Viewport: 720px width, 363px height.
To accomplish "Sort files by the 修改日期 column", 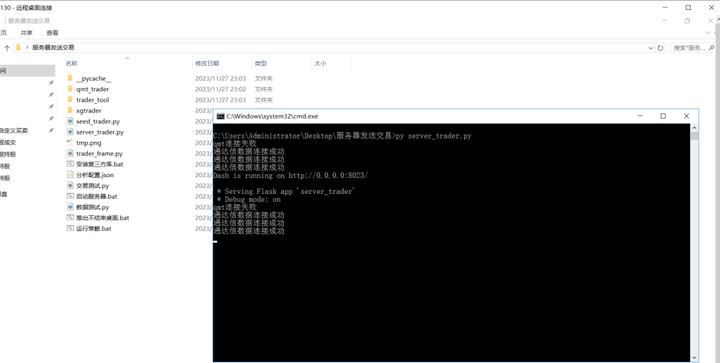I will (x=207, y=63).
